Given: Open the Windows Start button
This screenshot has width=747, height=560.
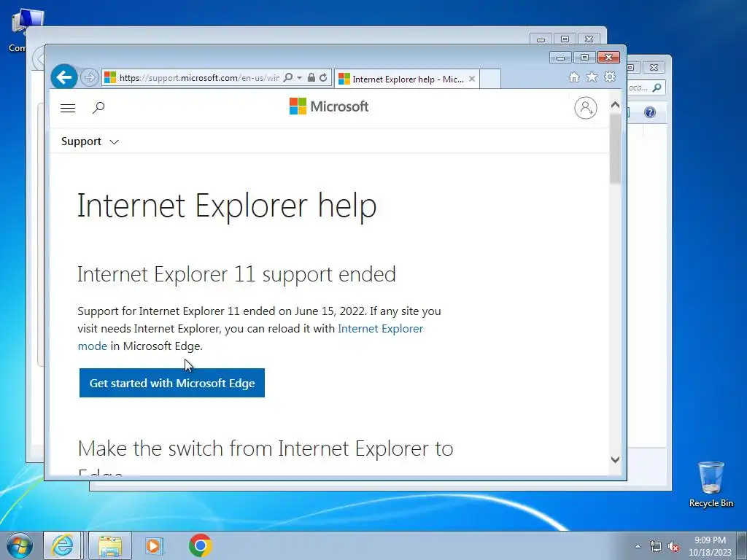Looking at the screenshot, I should coord(20,545).
